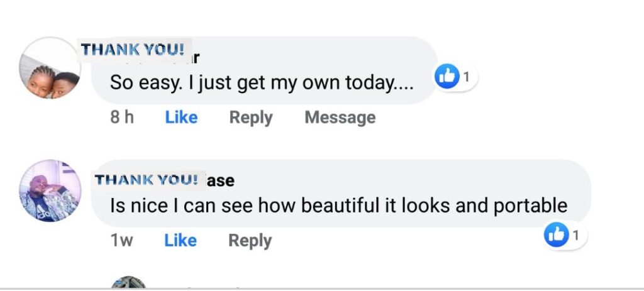Click the "THANK YOU!" label on the first comment
Viewport: 644px width, 291px height.
pyautogui.click(x=133, y=49)
